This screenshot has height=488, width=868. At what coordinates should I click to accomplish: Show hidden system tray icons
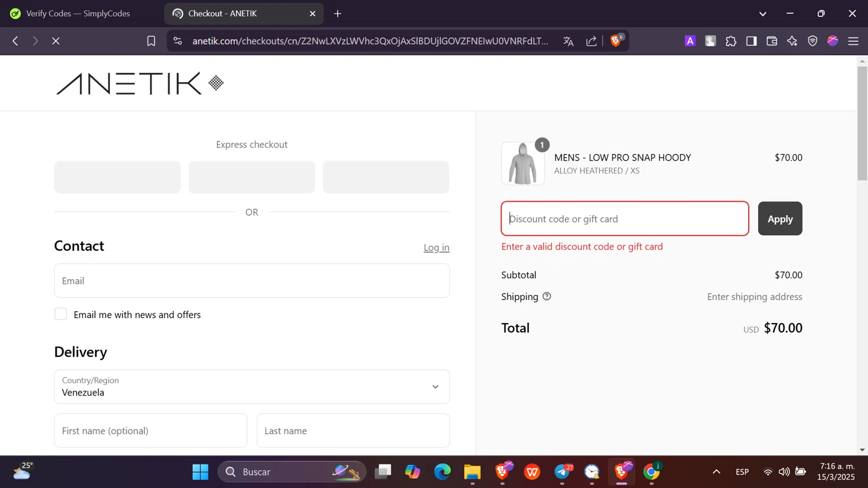click(716, 472)
